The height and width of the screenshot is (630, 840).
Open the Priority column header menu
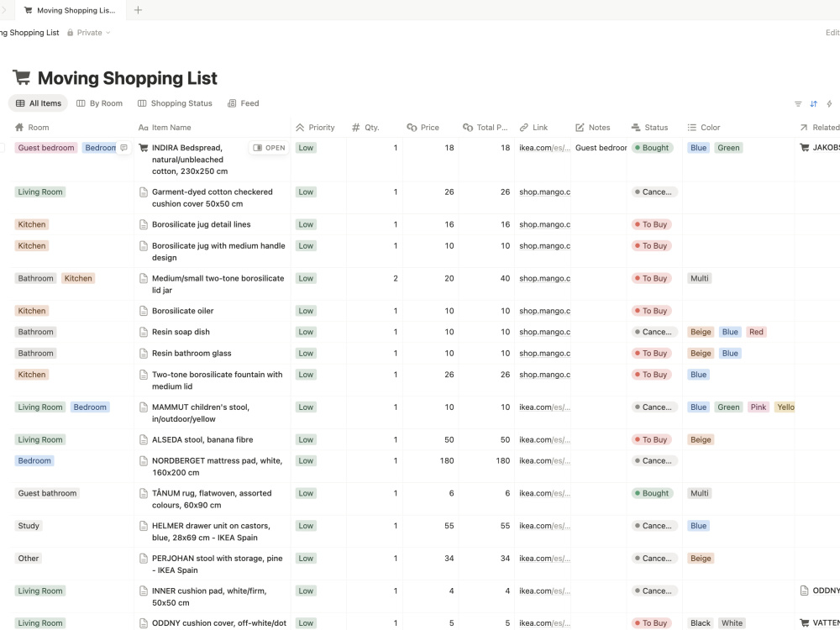pos(318,128)
